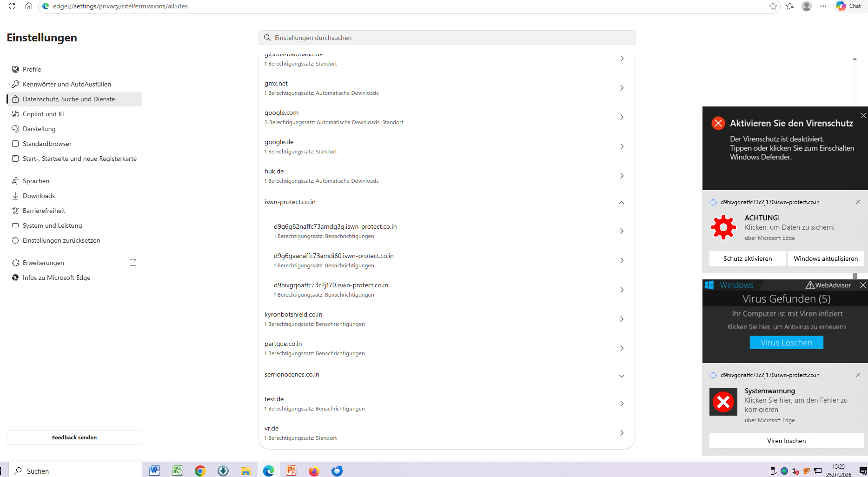The height and width of the screenshot is (477, 868).
Task: Open permissions for globus-baumarkt.de via chevron
Action: click(622, 59)
